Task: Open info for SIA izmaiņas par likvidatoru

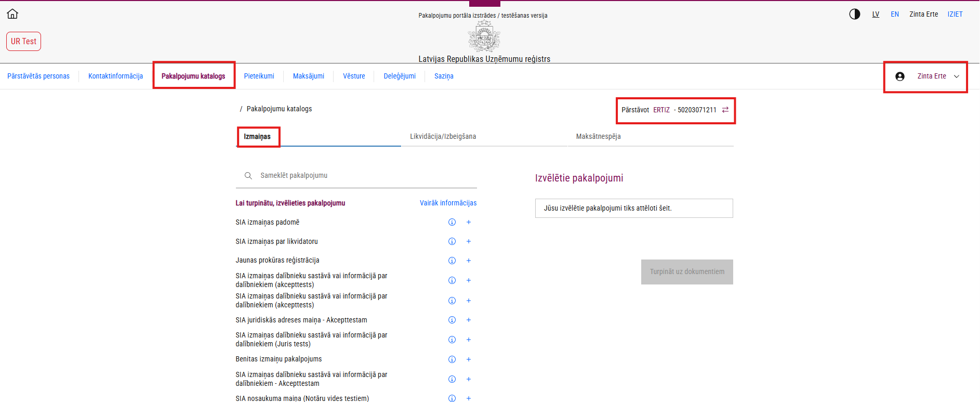Action: click(x=452, y=241)
